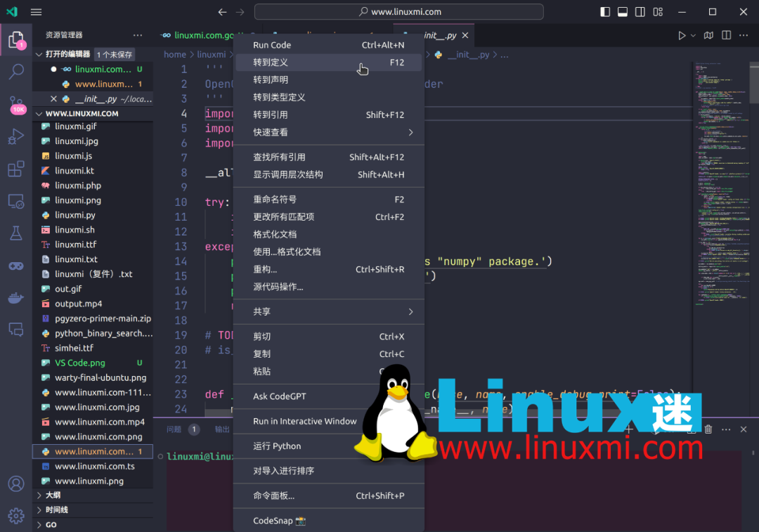The width and height of the screenshot is (759, 532).
Task: Open the Search view in activity bar
Action: tap(16, 72)
